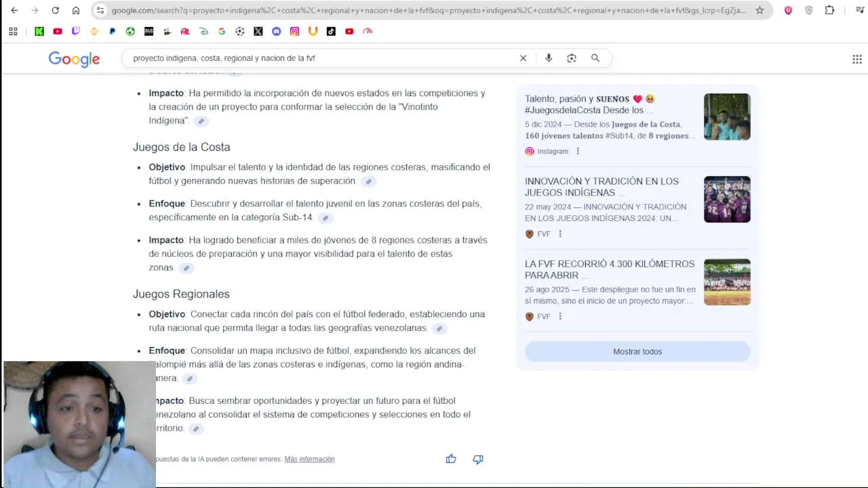Image resolution: width=868 pixels, height=488 pixels.
Task: Go to Google home via the logo
Action: tap(74, 59)
